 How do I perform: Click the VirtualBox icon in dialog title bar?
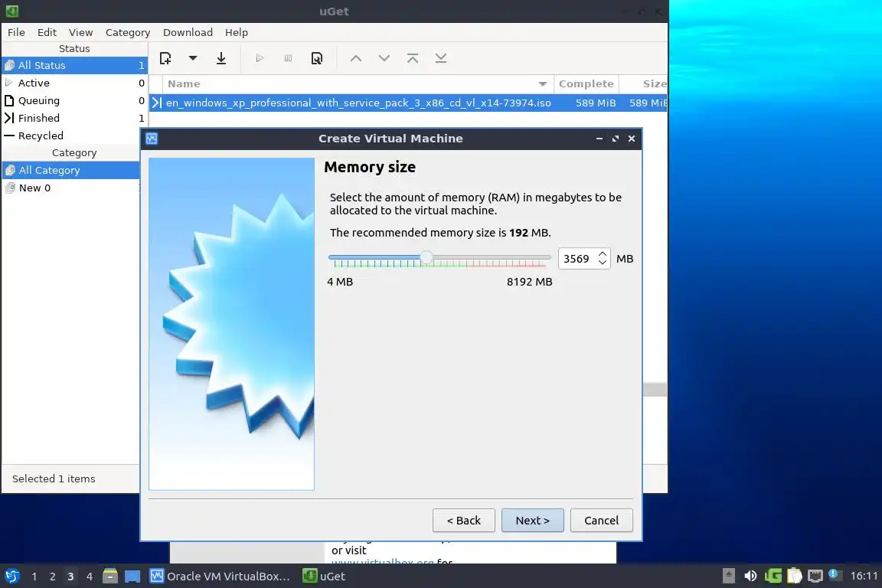pos(152,139)
